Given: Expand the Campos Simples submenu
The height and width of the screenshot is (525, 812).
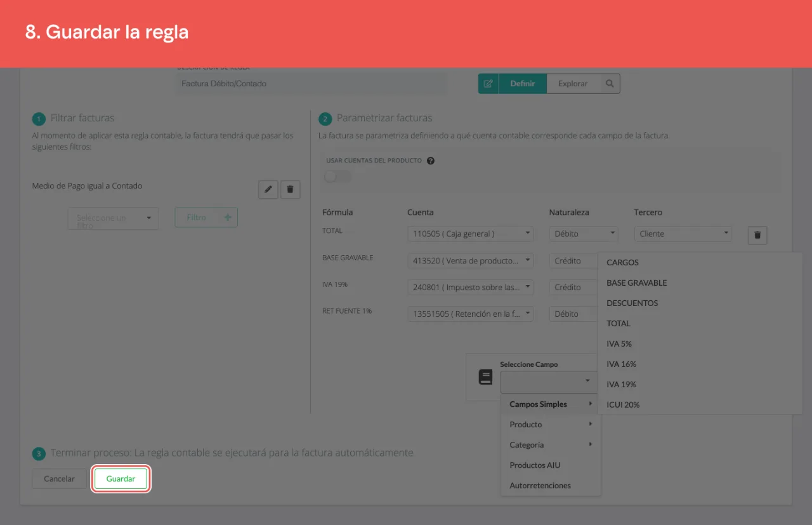Looking at the screenshot, I should 551,404.
